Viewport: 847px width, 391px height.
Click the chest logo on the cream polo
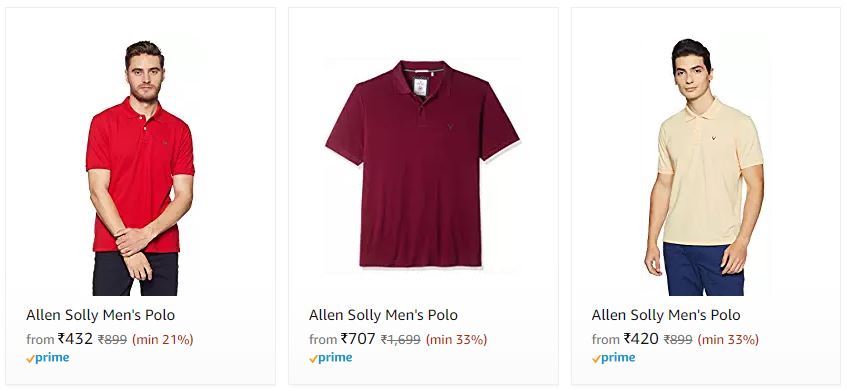click(714, 138)
